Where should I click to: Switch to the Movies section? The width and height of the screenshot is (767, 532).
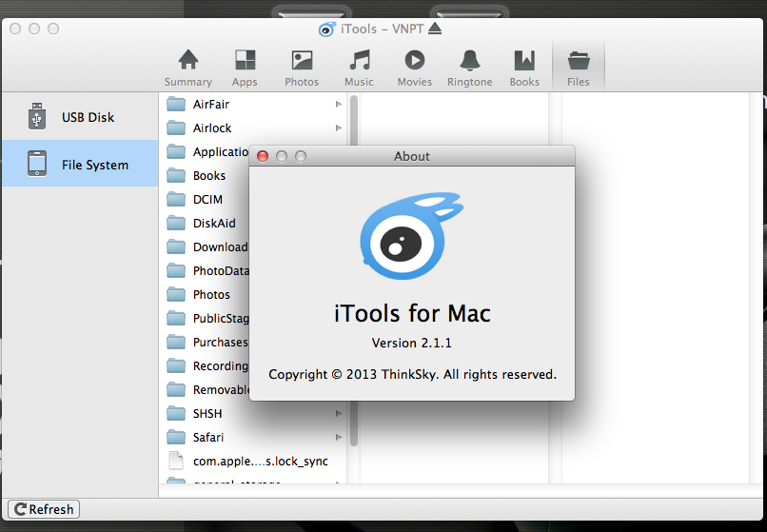(x=414, y=68)
